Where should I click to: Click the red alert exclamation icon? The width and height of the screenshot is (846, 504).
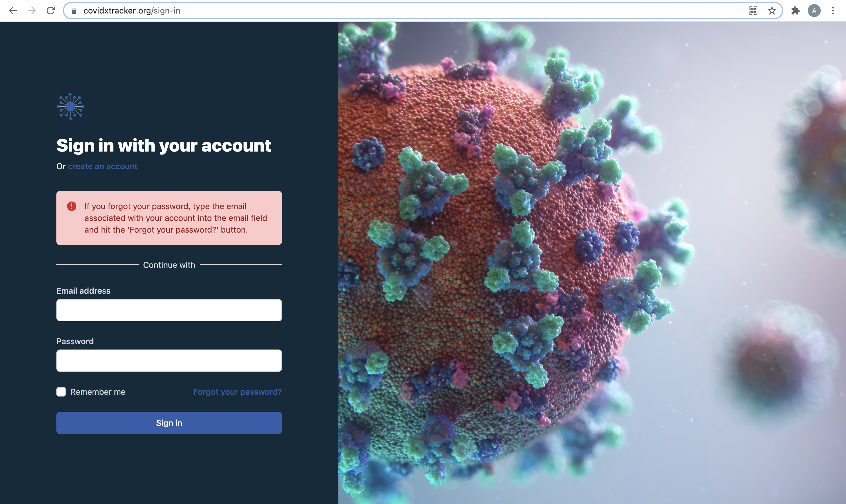click(x=72, y=206)
